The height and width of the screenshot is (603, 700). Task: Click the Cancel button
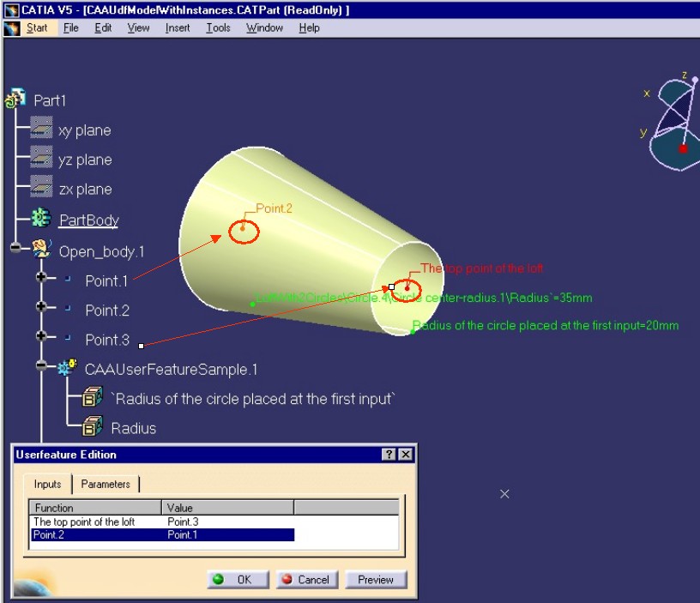tap(307, 579)
